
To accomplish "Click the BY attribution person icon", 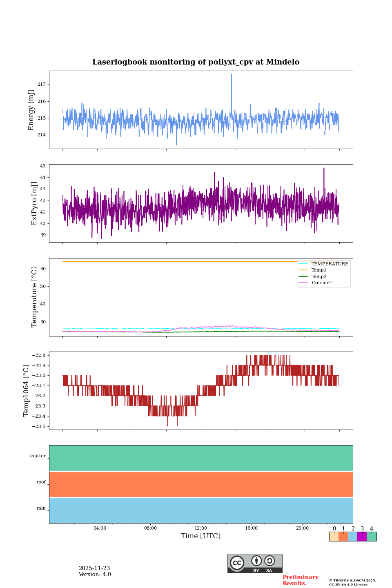I will 256,561.
